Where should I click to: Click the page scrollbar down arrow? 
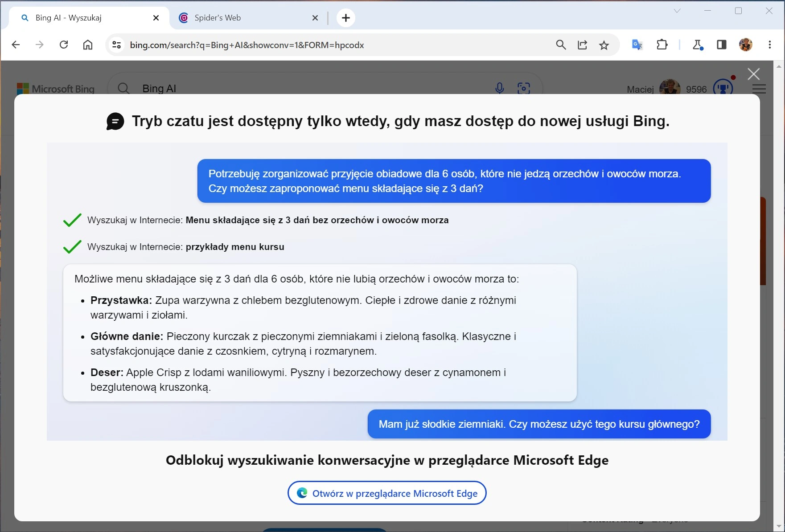coord(779,526)
